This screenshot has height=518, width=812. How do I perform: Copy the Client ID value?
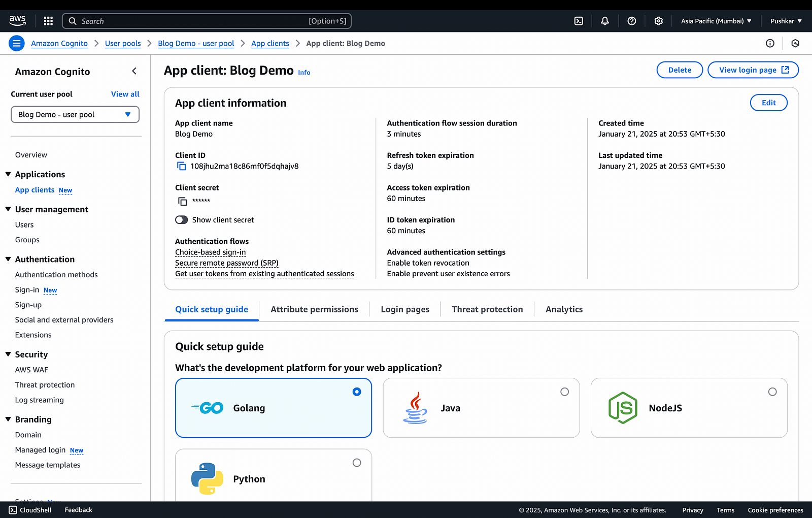[181, 166]
